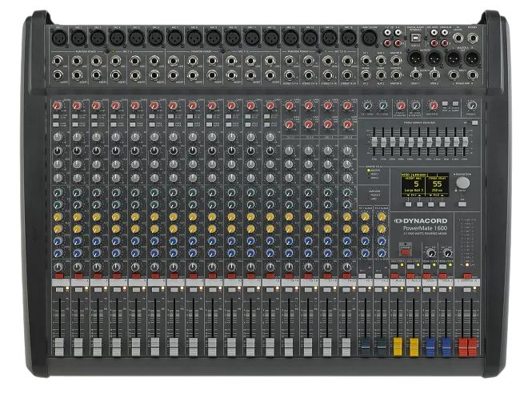Toggle the FX 1 ON button
Screen dimensions: 532x410
click(362, 276)
